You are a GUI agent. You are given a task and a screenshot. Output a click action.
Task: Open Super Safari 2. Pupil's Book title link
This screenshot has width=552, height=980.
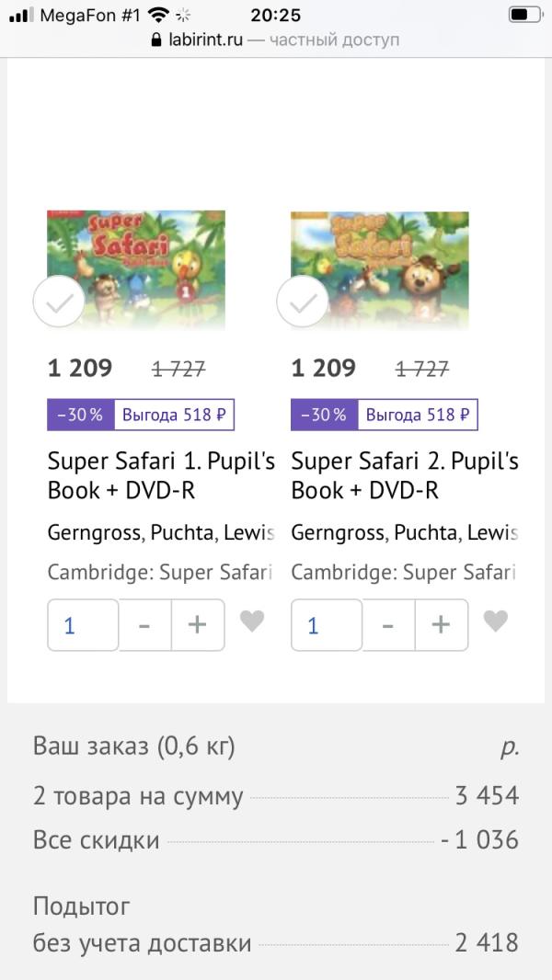404,475
